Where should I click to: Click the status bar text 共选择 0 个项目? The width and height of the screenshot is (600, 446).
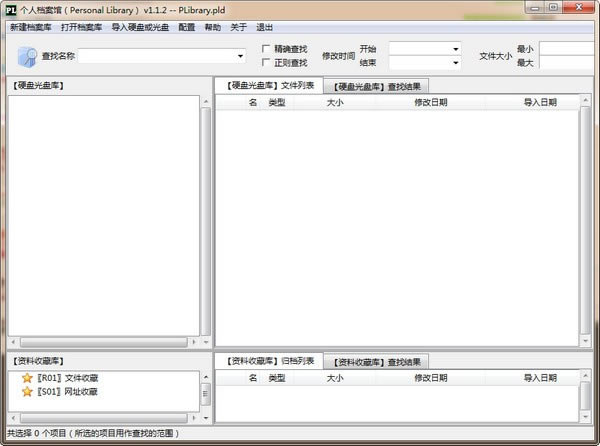[36, 433]
